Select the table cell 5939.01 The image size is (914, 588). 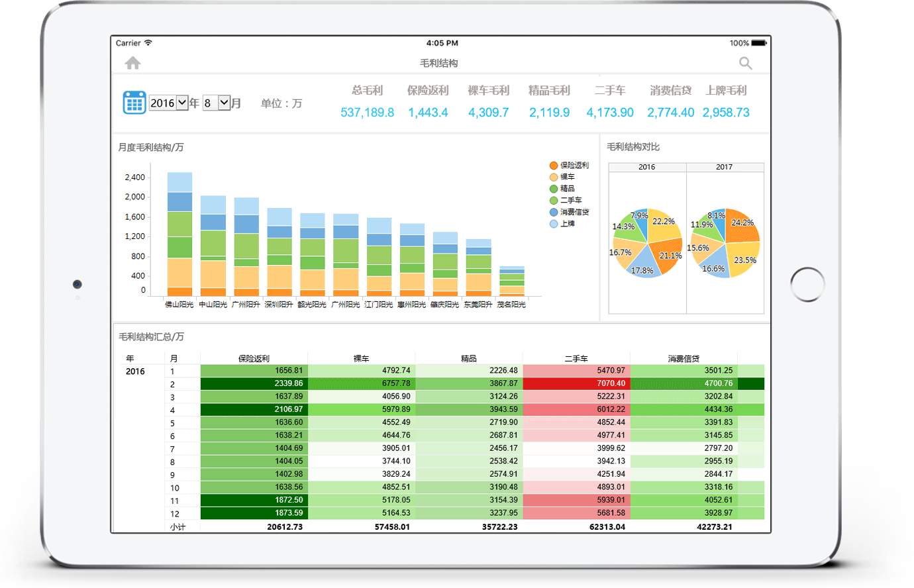click(x=576, y=500)
